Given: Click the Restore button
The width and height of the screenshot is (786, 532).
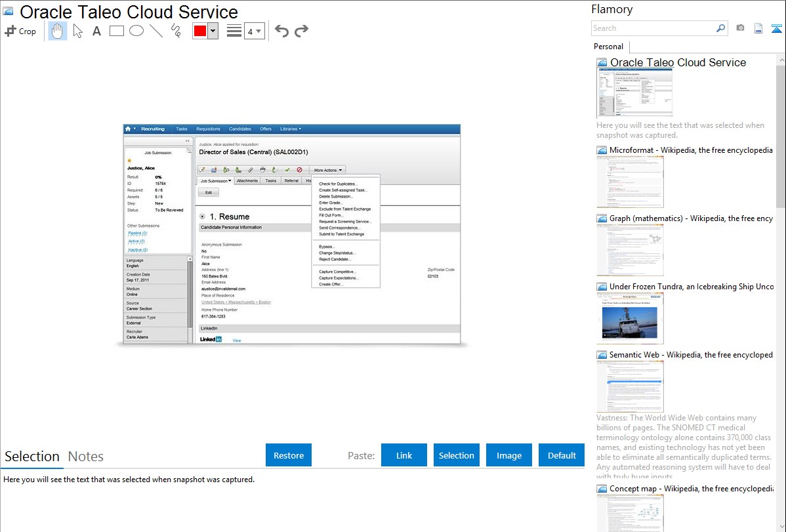Looking at the screenshot, I should tap(289, 455).
